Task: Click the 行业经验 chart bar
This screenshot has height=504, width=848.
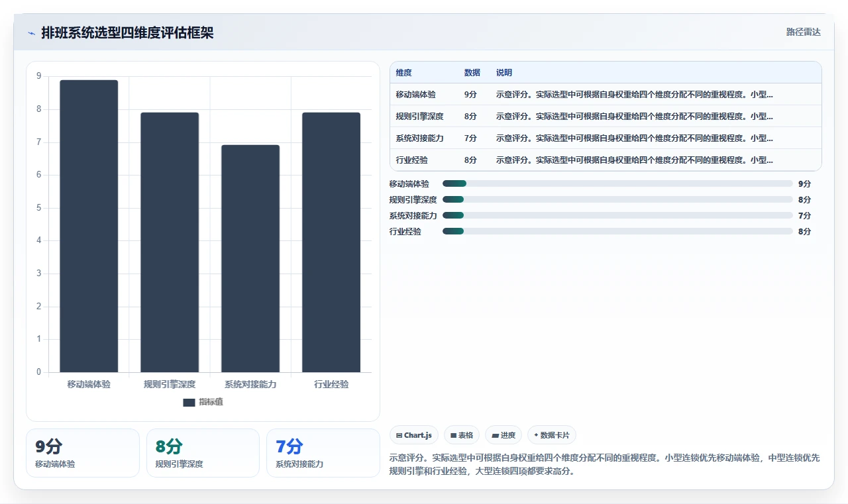Action: (x=331, y=242)
